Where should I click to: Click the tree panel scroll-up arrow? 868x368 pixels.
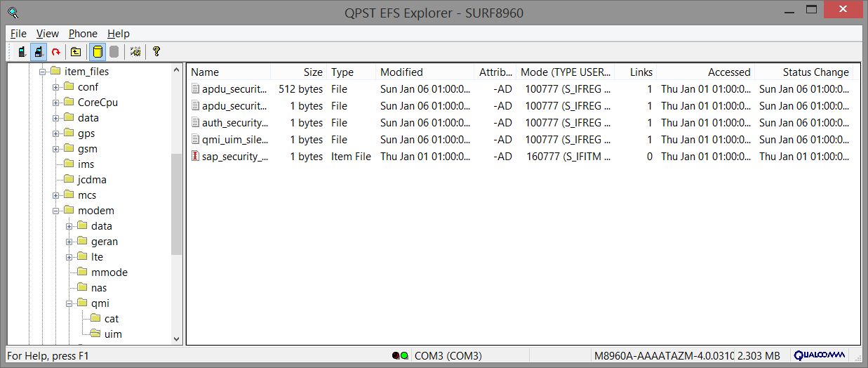click(176, 70)
